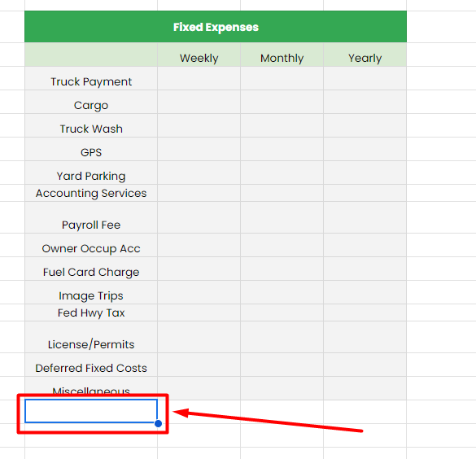Select the Truck Payment label cell
This screenshot has height=459, width=476.
pos(91,78)
